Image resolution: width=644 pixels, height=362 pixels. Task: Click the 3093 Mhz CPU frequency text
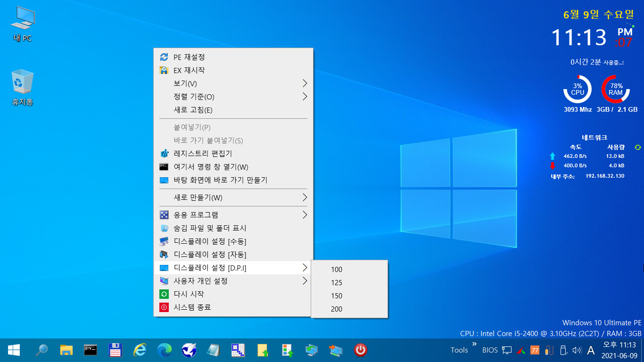[578, 109]
